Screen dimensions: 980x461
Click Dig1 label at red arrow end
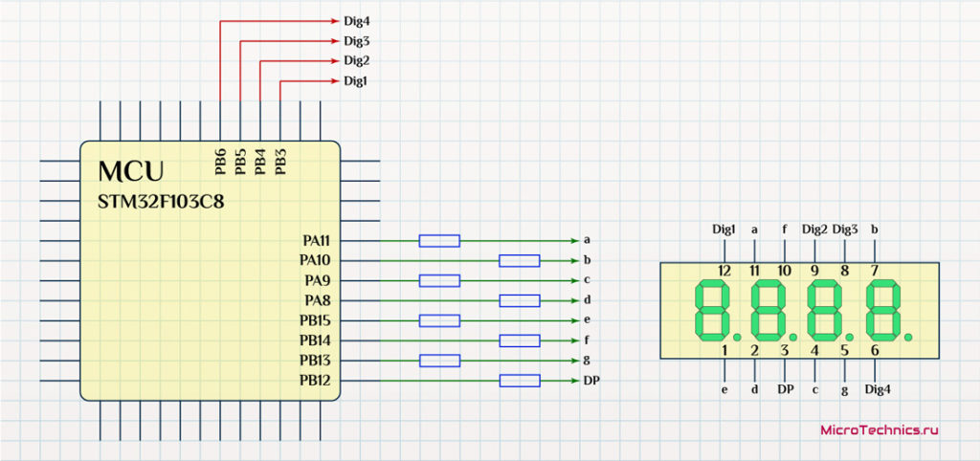point(356,81)
